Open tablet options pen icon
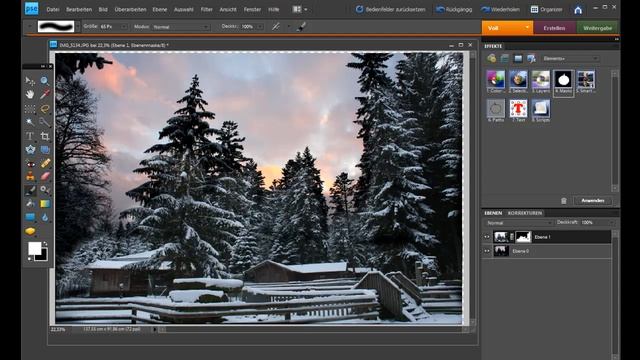The height and width of the screenshot is (360, 640). (302, 27)
